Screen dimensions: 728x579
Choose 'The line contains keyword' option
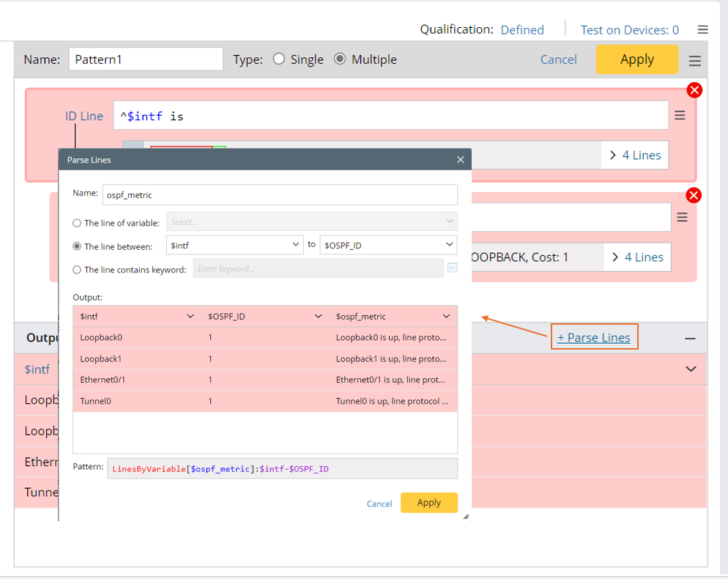click(x=77, y=270)
